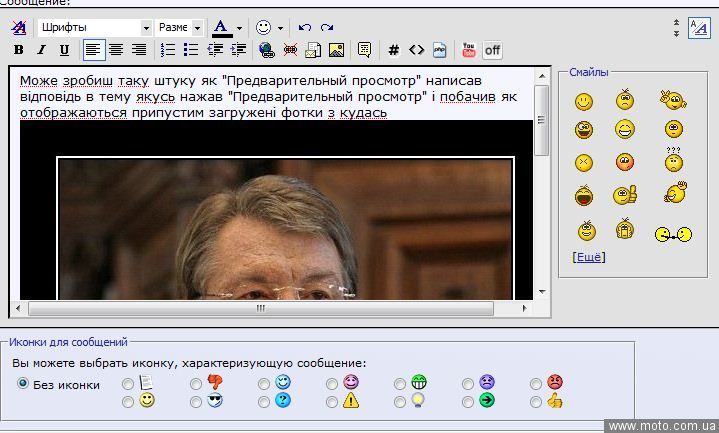Insert a hyperlink with globe icon

pyautogui.click(x=266, y=50)
